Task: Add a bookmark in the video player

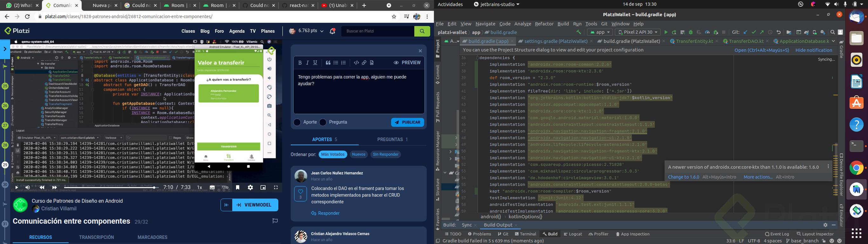Action: 238,188
